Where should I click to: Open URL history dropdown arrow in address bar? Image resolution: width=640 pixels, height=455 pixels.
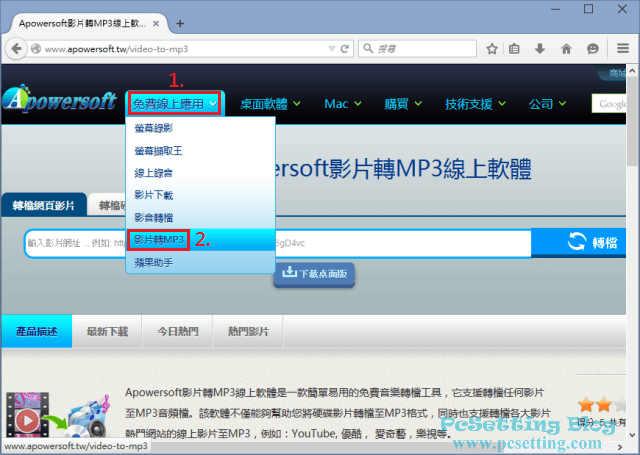pos(332,49)
